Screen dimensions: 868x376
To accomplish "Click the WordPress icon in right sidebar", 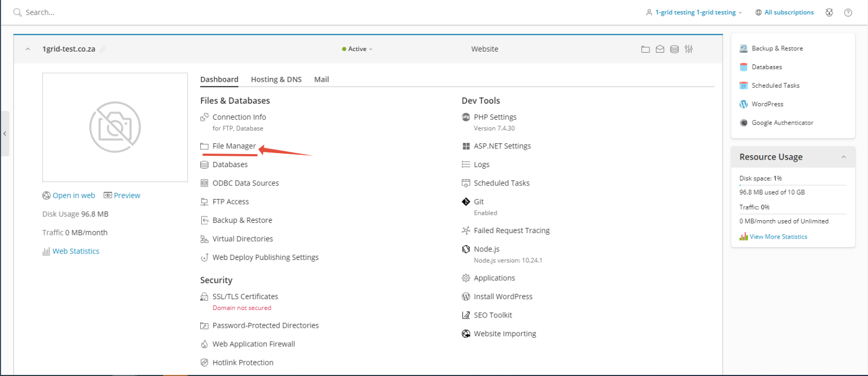I will [743, 104].
